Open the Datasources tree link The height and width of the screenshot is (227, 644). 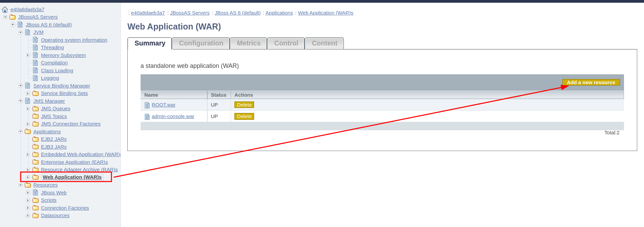tap(55, 215)
